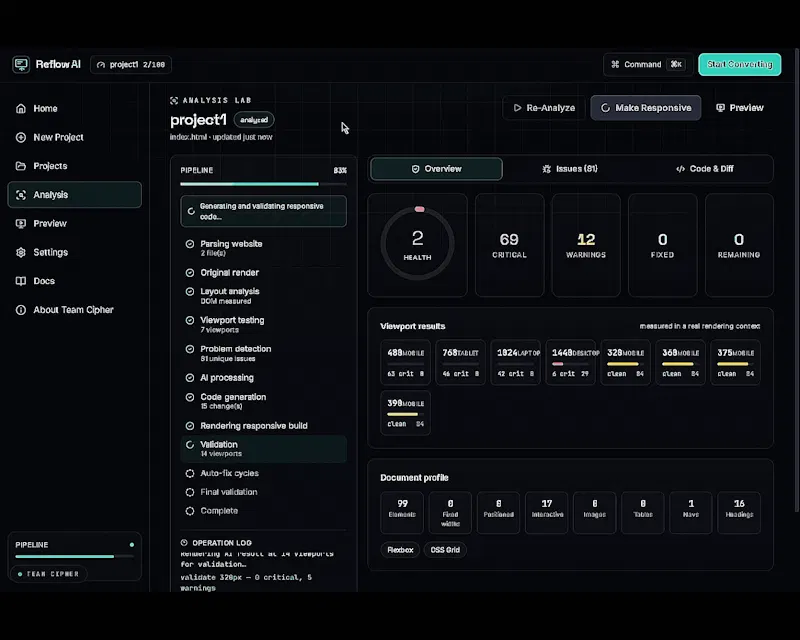Click the AI processing check icon
Image resolution: width=800 pixels, height=640 pixels.
(190, 378)
